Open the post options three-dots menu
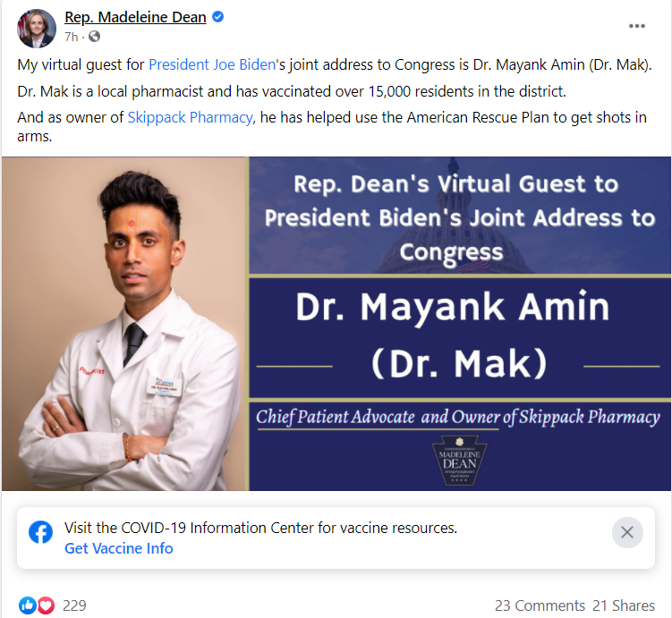Viewport: 672px width, 618px height. pyautogui.click(x=636, y=26)
